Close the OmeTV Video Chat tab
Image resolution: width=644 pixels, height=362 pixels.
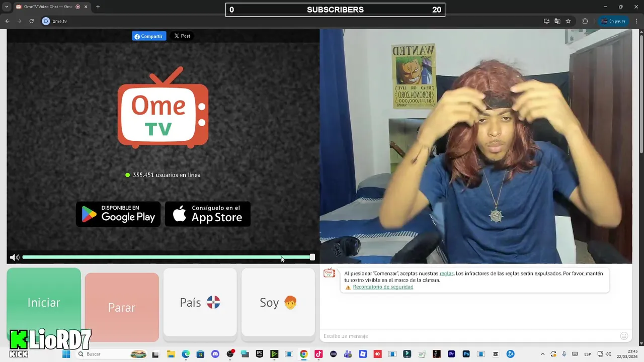point(86,7)
